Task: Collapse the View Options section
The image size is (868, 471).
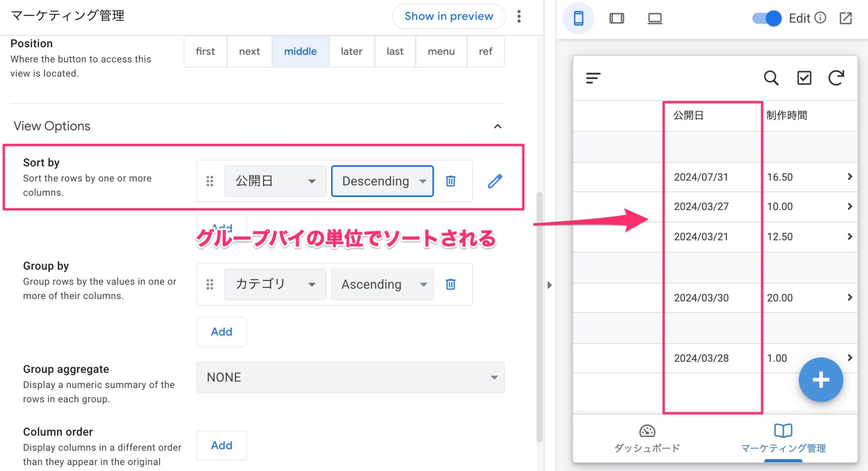Action: 498,126
